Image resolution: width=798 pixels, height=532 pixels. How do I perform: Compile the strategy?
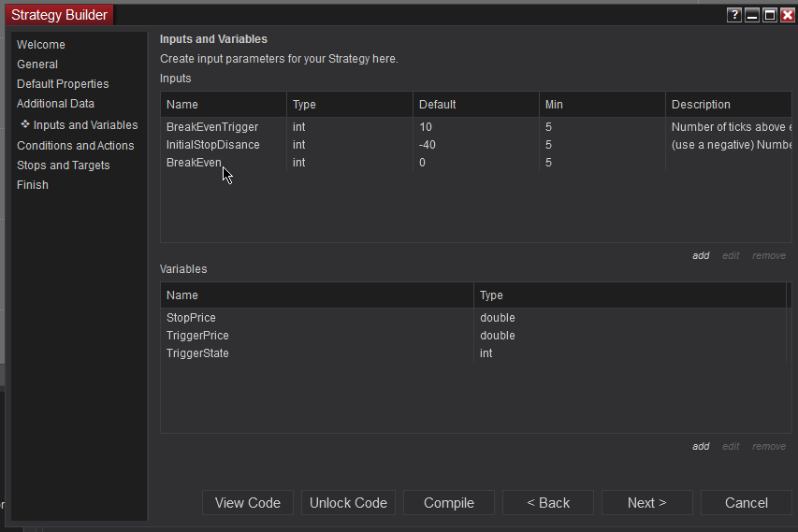[449, 503]
